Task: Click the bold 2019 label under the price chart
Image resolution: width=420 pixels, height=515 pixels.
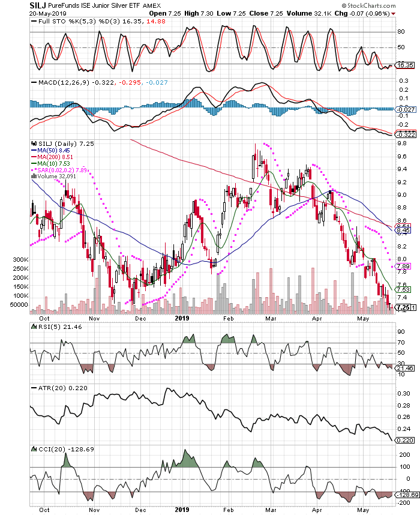Action: click(x=182, y=318)
